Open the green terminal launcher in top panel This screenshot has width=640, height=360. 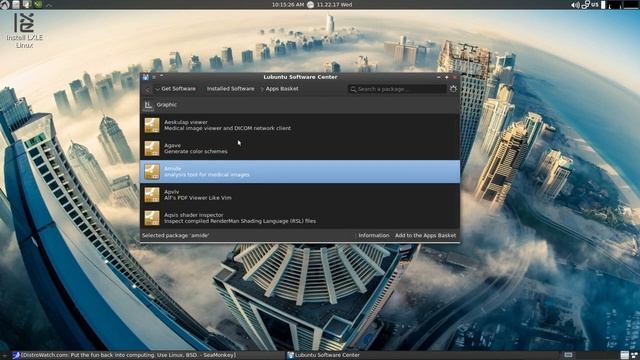pyautogui.click(x=38, y=4)
